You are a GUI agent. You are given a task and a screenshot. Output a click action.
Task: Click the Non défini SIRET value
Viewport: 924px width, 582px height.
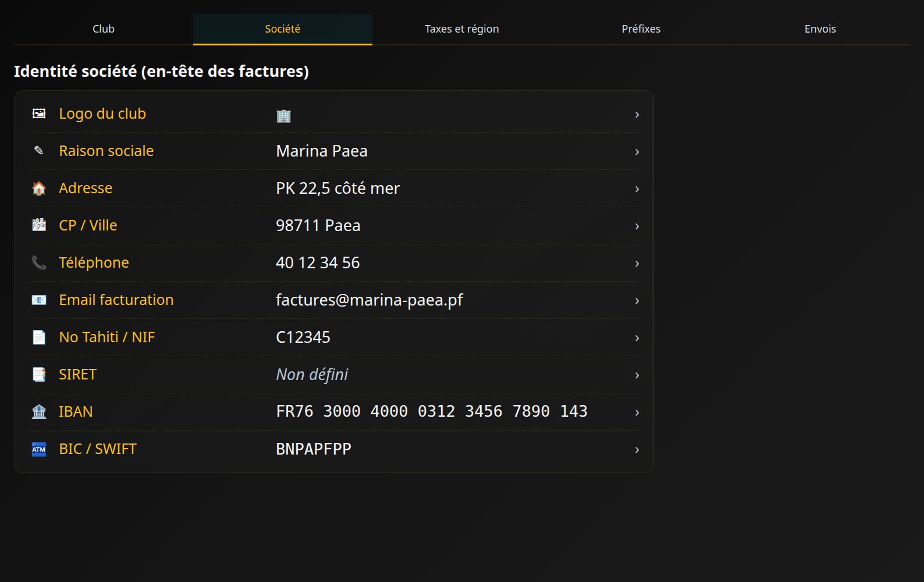click(312, 374)
